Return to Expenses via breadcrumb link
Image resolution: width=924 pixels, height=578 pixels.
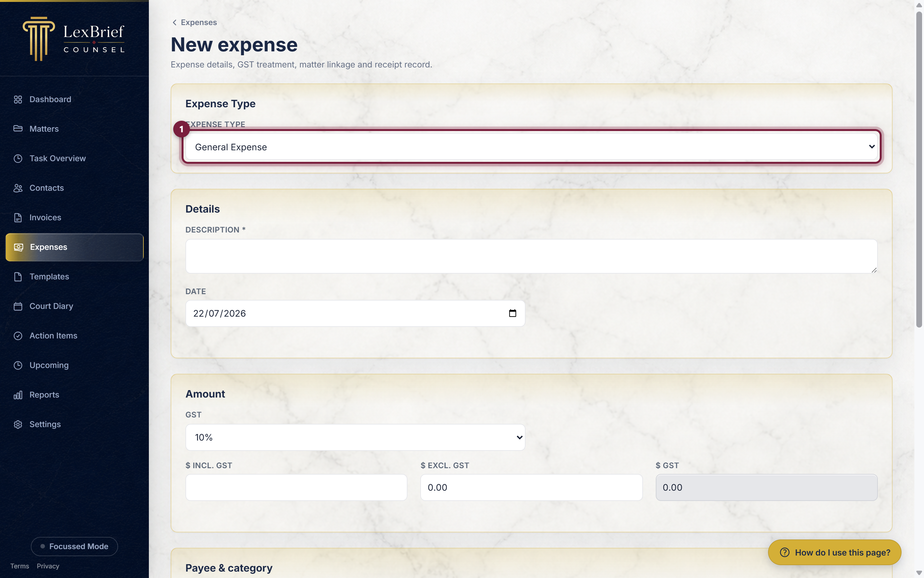tap(199, 22)
